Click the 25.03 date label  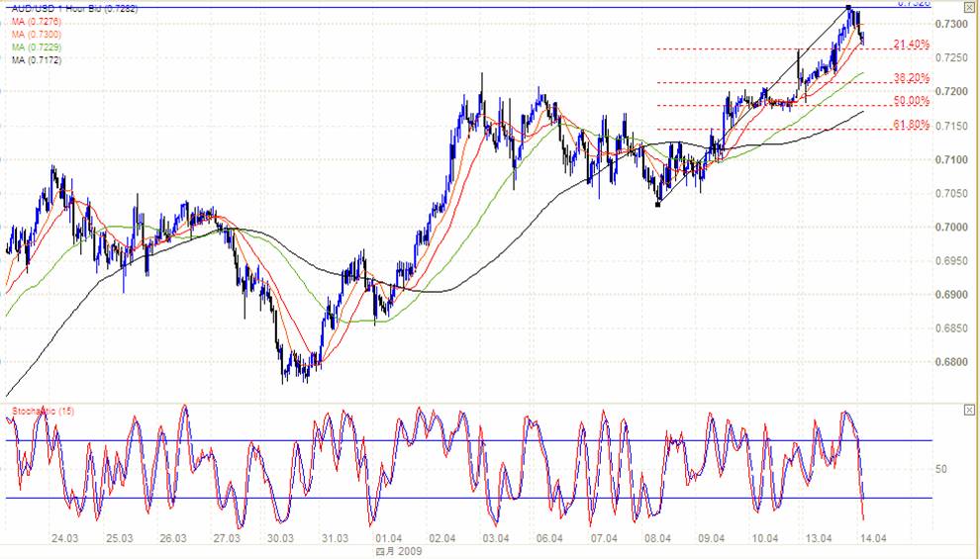120,538
